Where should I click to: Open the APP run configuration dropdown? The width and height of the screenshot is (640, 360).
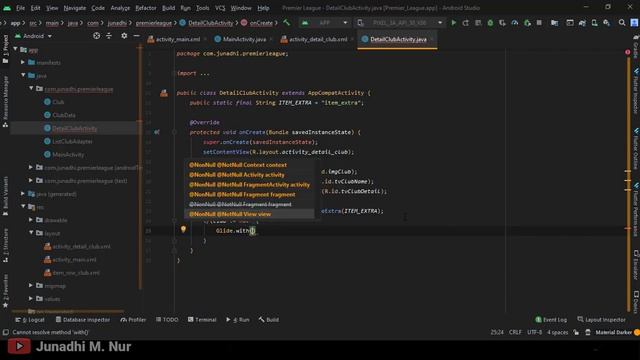[x=325, y=23]
